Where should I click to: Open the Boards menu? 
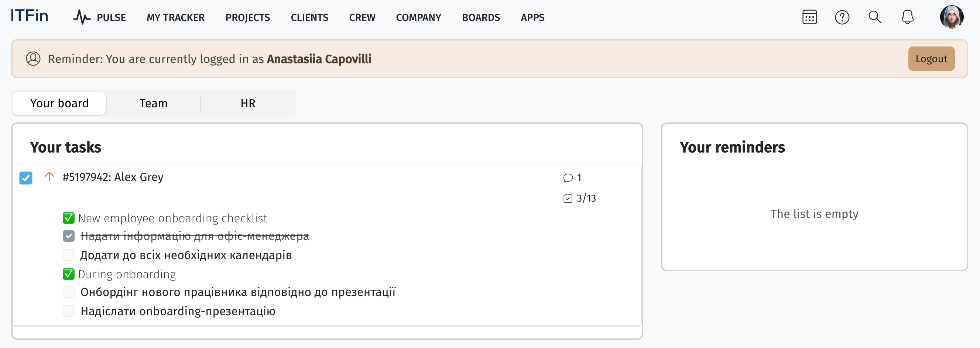coord(480,17)
